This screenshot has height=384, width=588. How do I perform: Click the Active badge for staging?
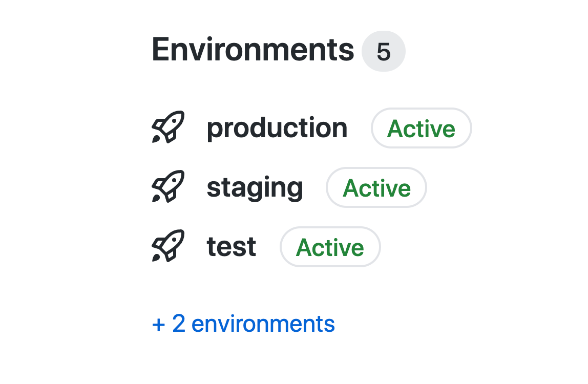376,187
